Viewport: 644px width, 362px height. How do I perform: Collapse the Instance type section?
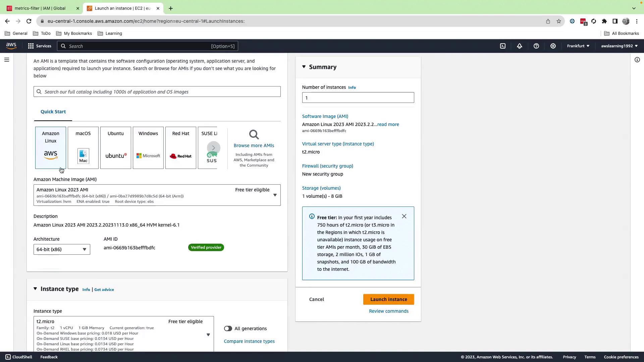[35, 289]
